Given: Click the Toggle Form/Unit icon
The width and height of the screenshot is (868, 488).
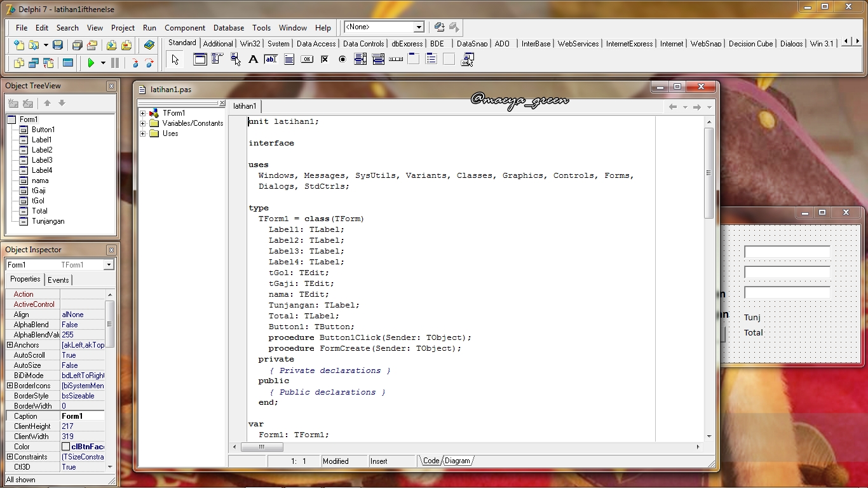Looking at the screenshot, I should pos(48,63).
